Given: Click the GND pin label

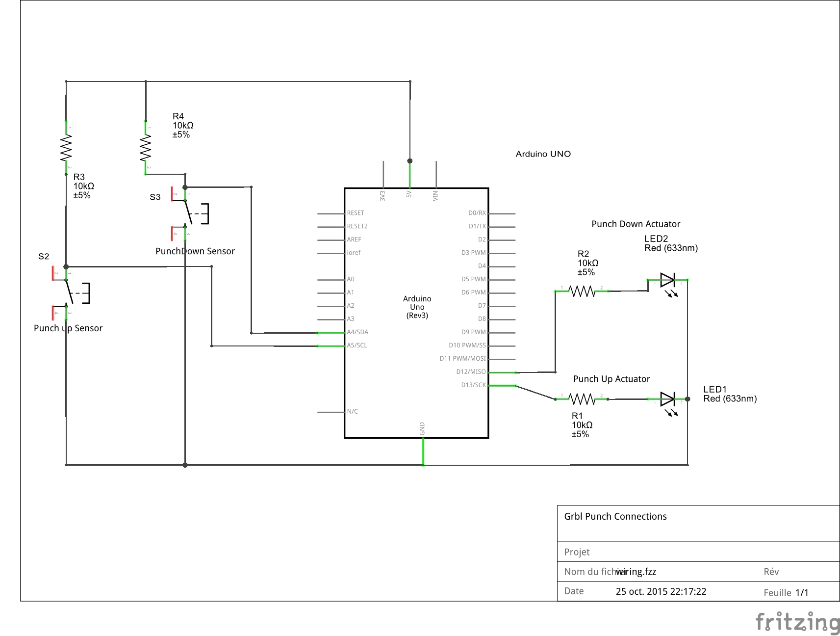Looking at the screenshot, I should pos(422,428).
